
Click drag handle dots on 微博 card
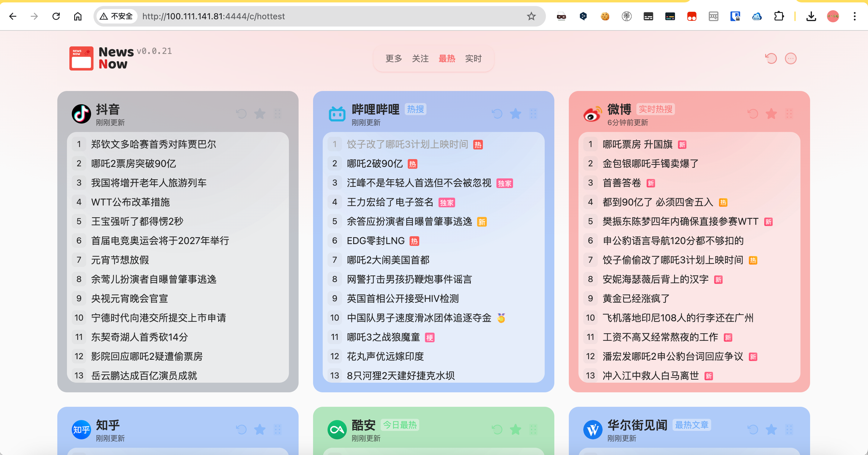789,114
